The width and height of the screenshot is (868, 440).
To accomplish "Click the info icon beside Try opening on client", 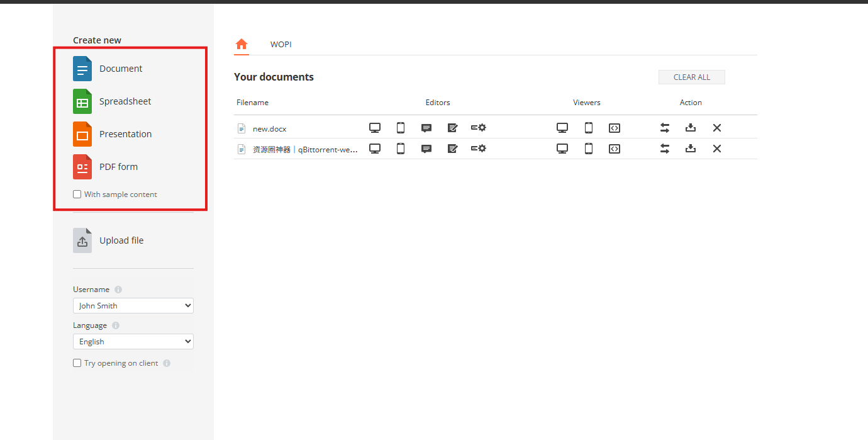I will coord(167,363).
